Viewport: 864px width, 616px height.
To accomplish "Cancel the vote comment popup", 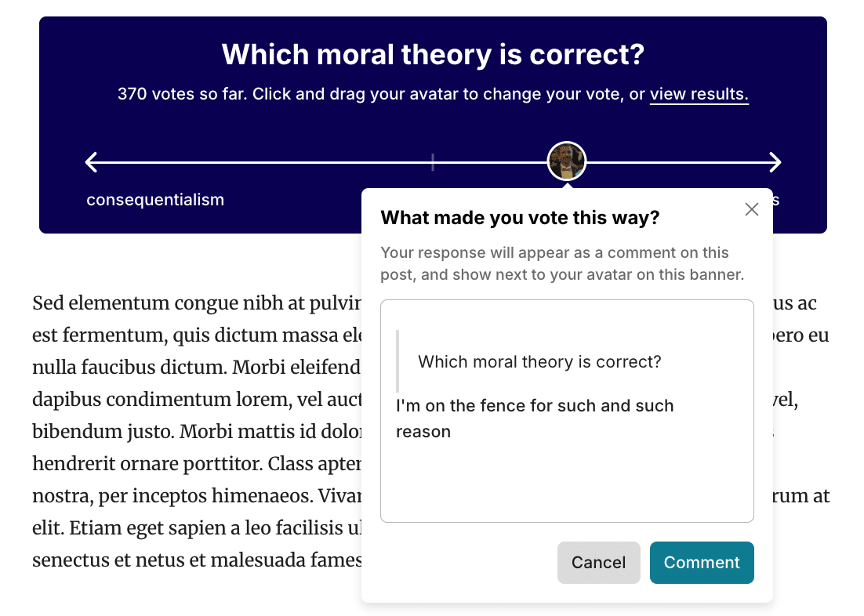I will [x=598, y=563].
